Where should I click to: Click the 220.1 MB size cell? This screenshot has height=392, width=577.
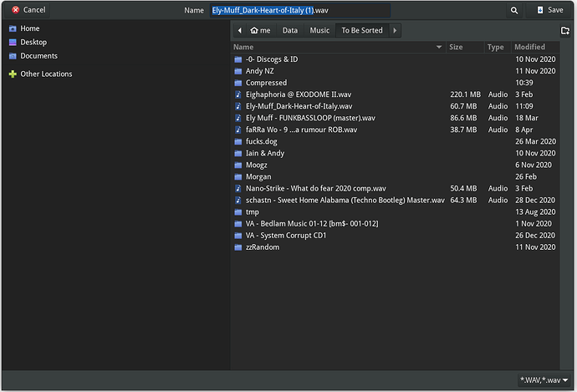point(465,94)
